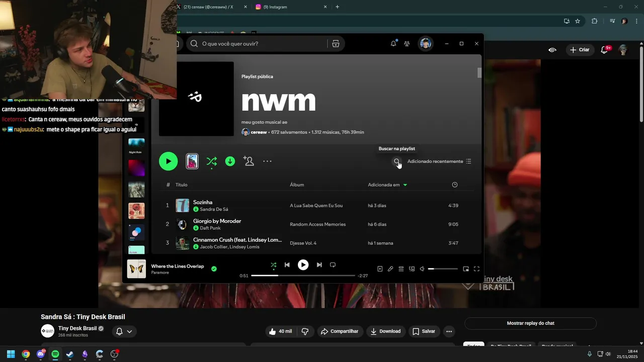Click the Cinnamon Crush album thumbnail
The width and height of the screenshot is (644, 362).
pos(182,243)
